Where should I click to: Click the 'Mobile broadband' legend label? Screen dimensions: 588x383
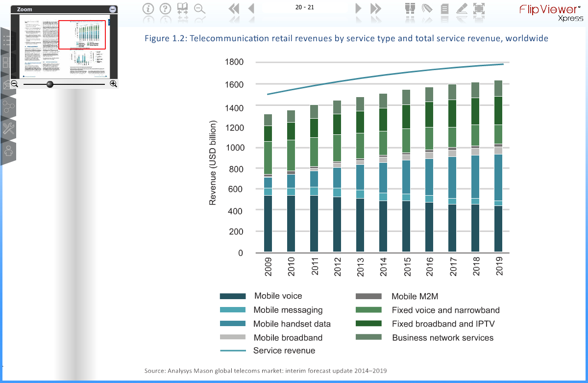coord(288,337)
